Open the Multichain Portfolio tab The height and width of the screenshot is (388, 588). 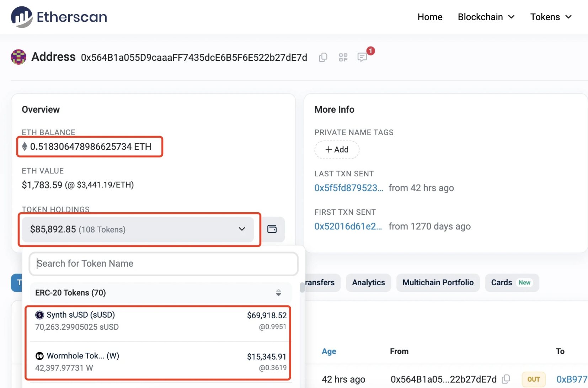click(x=438, y=283)
